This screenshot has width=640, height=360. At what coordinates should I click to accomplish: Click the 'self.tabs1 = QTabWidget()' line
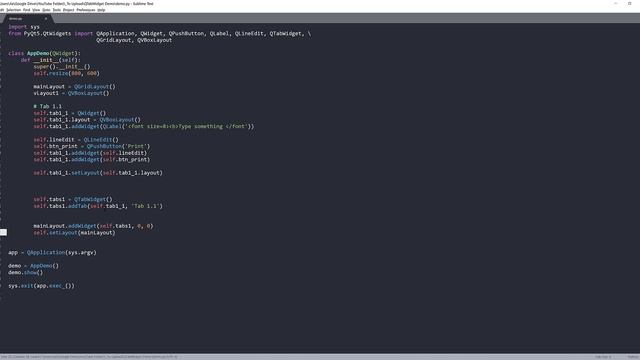pyautogui.click(x=73, y=199)
